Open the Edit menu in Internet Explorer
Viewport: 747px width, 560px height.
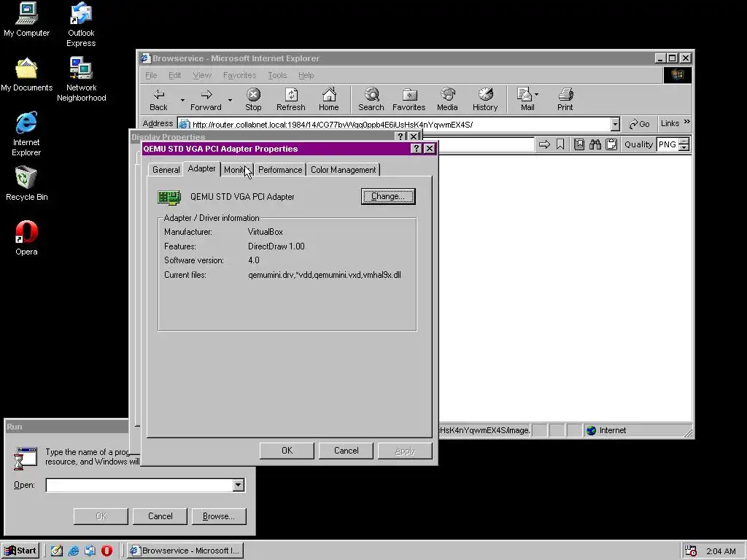(x=174, y=75)
